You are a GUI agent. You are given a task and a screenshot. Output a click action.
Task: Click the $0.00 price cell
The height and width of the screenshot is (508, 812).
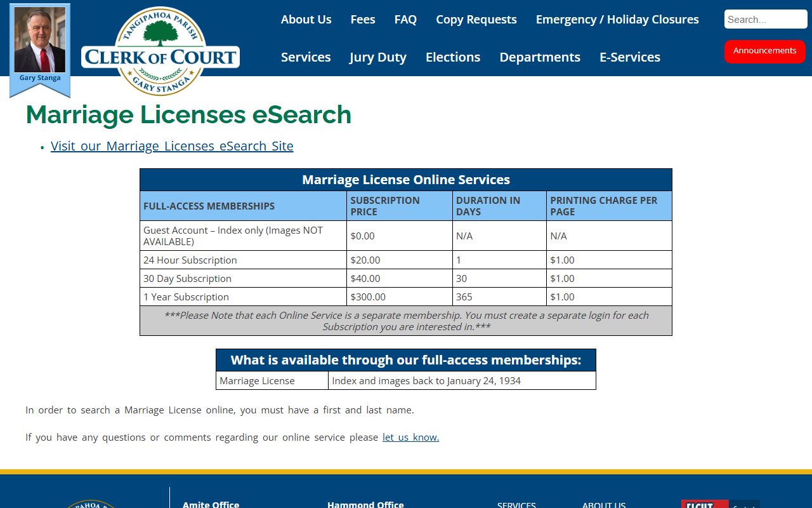[x=399, y=236]
